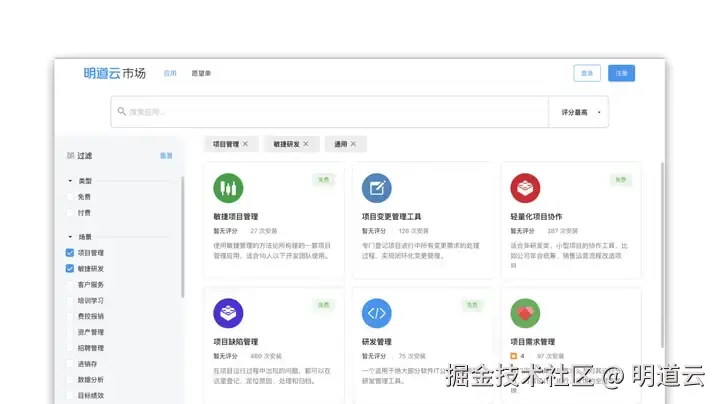Open the 项目需求管理 heart icon
Screen dimensions: 720x404
525,313
